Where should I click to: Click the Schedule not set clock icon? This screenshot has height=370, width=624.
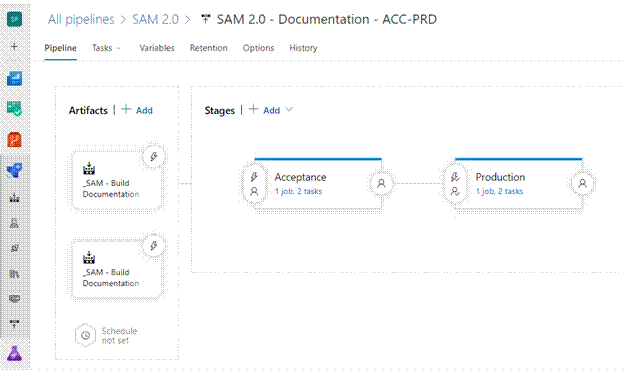[x=86, y=335]
